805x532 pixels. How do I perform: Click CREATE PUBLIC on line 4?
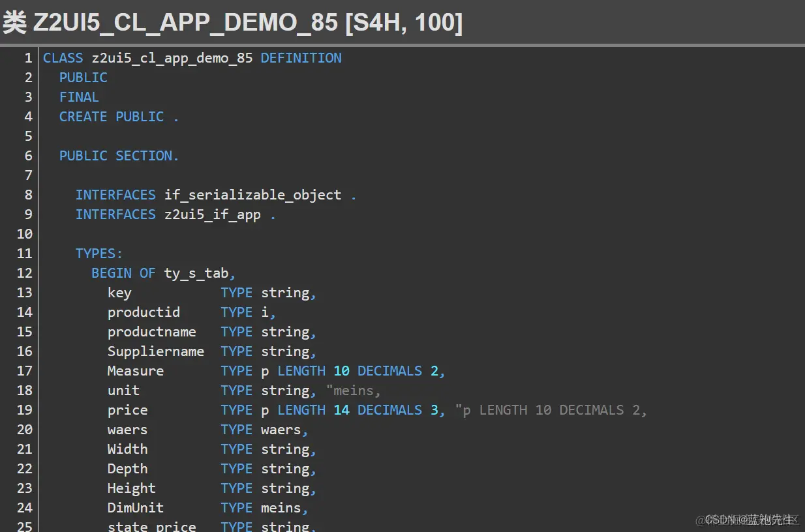(112, 117)
